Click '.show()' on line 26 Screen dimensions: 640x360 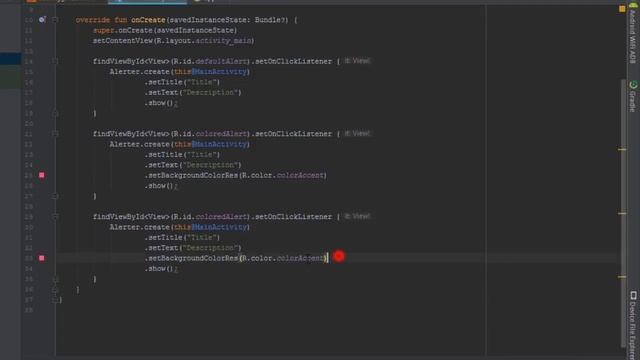click(159, 186)
